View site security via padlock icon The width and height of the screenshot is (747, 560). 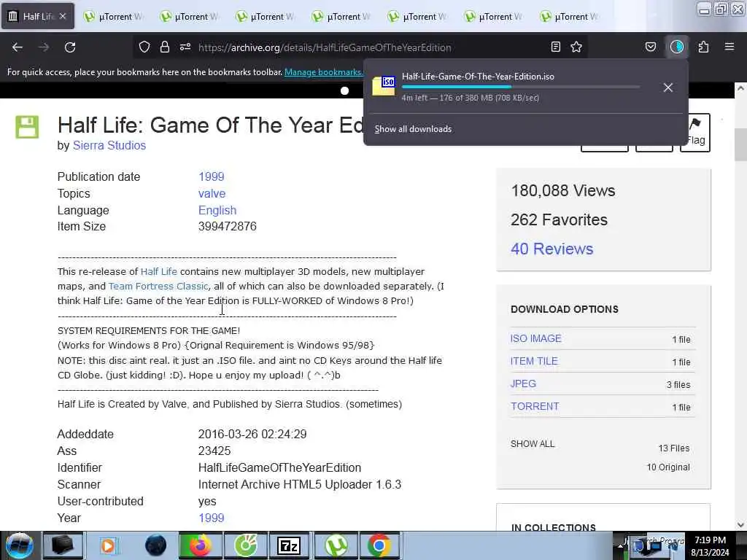coord(165,47)
